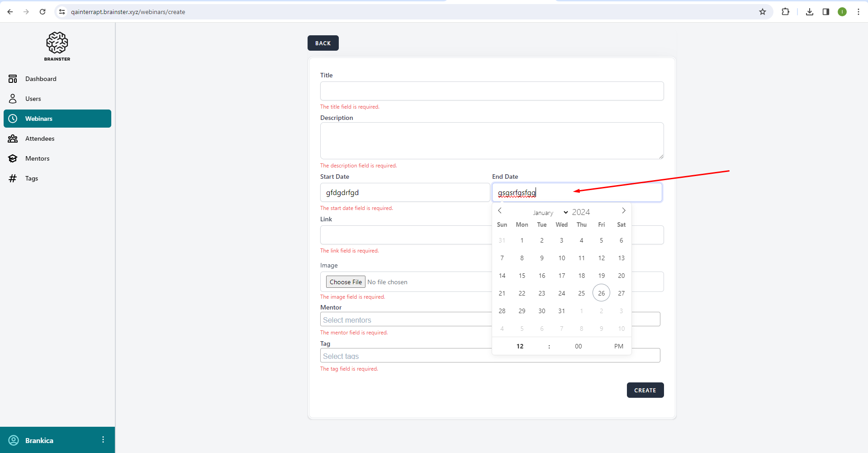868x453 pixels.
Task: Advance the calendar to the next month
Action: [x=623, y=211]
